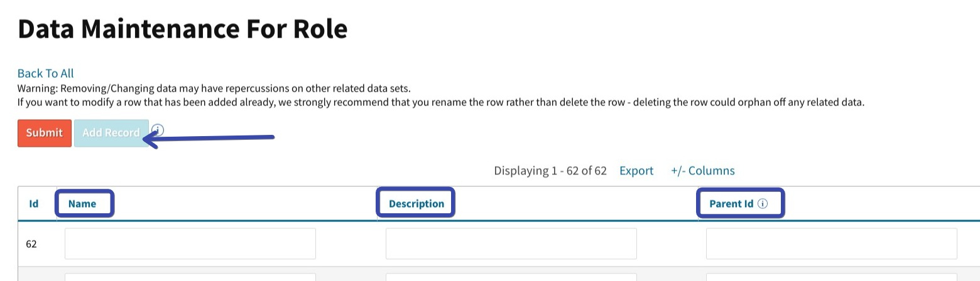The height and width of the screenshot is (281, 980).
Task: Open the +/- Columns chooser
Action: click(x=702, y=171)
